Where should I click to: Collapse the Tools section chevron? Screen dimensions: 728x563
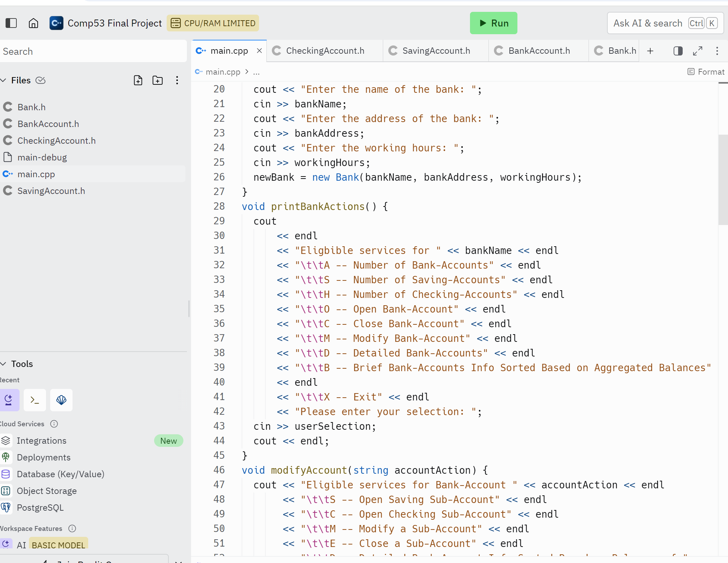(3, 364)
